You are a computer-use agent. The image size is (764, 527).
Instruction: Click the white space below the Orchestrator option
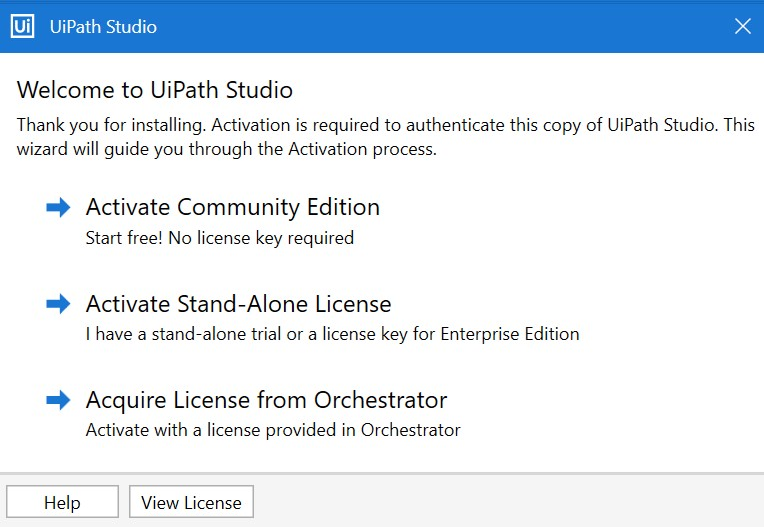click(382, 455)
